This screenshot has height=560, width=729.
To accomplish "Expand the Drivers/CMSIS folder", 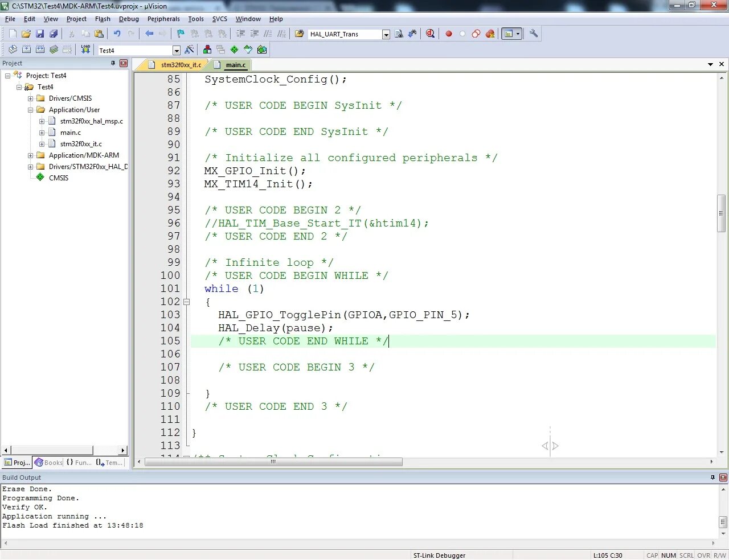I will coord(30,98).
